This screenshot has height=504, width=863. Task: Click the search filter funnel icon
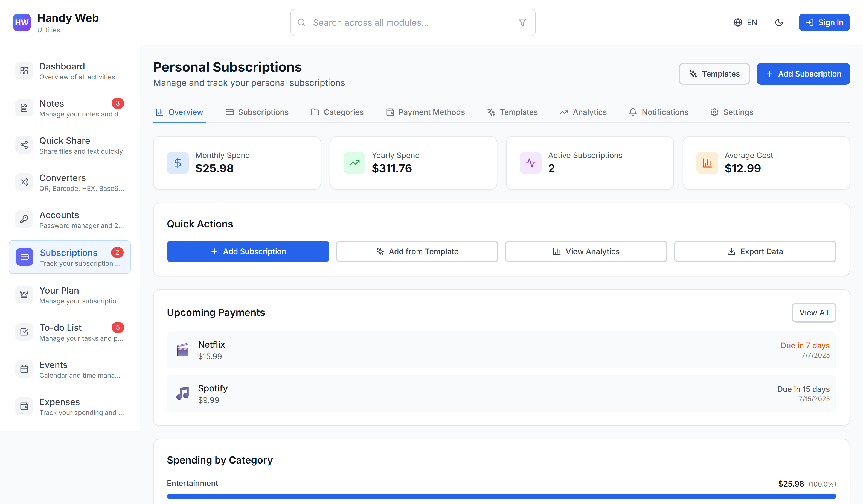522,23
